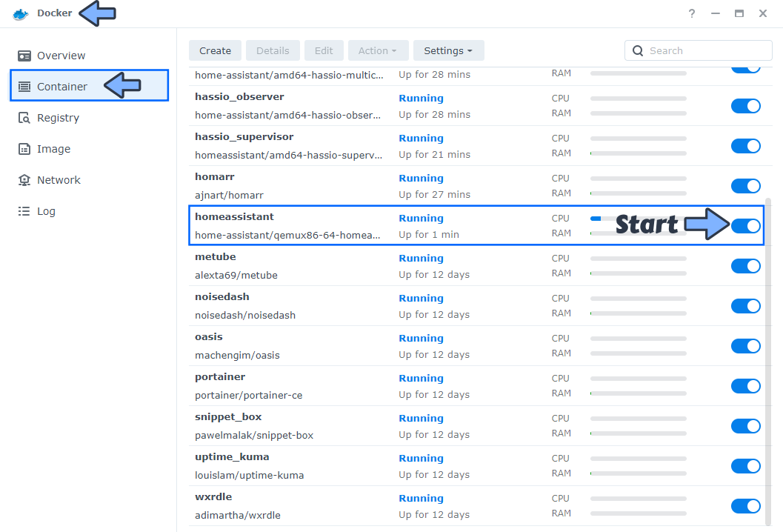
Task: Close the Docker window
Action: click(763, 13)
